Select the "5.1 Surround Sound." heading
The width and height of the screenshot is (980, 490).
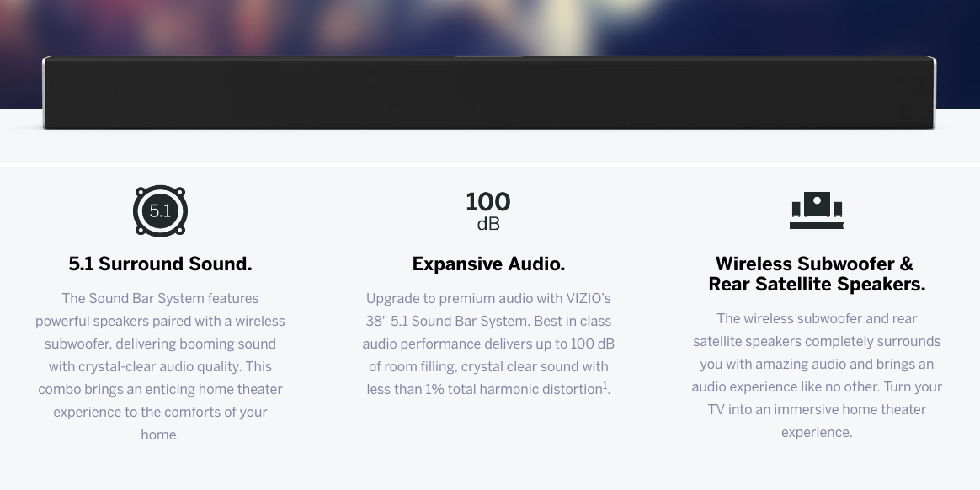tap(160, 264)
